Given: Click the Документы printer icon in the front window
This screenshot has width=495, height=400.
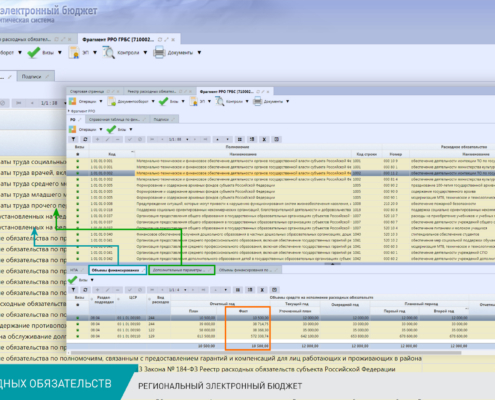Looking at the screenshot, I should click(x=257, y=101).
